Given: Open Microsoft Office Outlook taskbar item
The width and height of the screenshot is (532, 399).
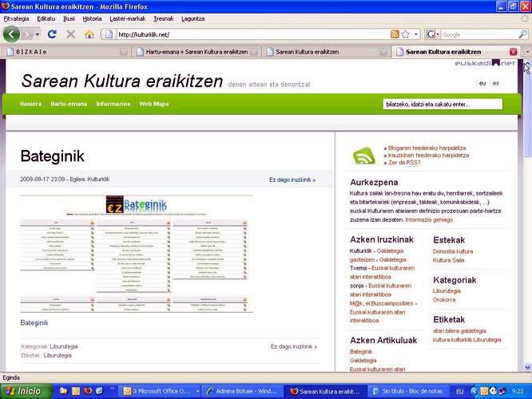Looking at the screenshot, I should pyautogui.click(x=161, y=391).
